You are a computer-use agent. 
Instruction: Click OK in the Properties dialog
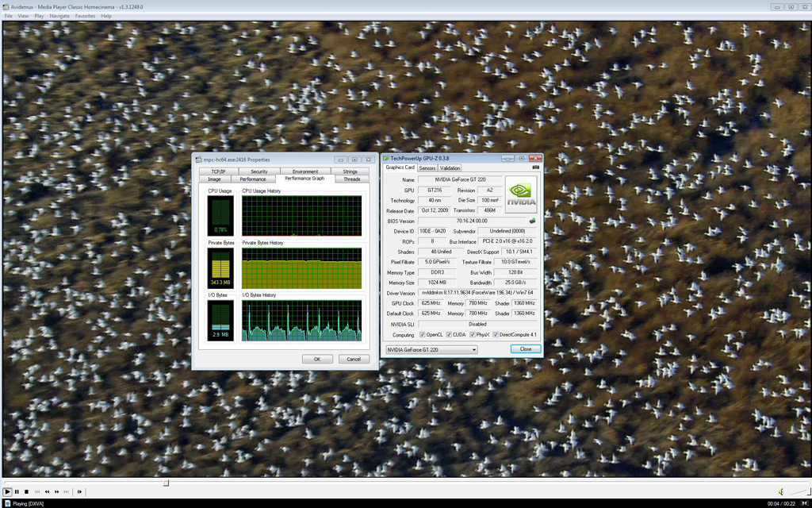coord(317,359)
